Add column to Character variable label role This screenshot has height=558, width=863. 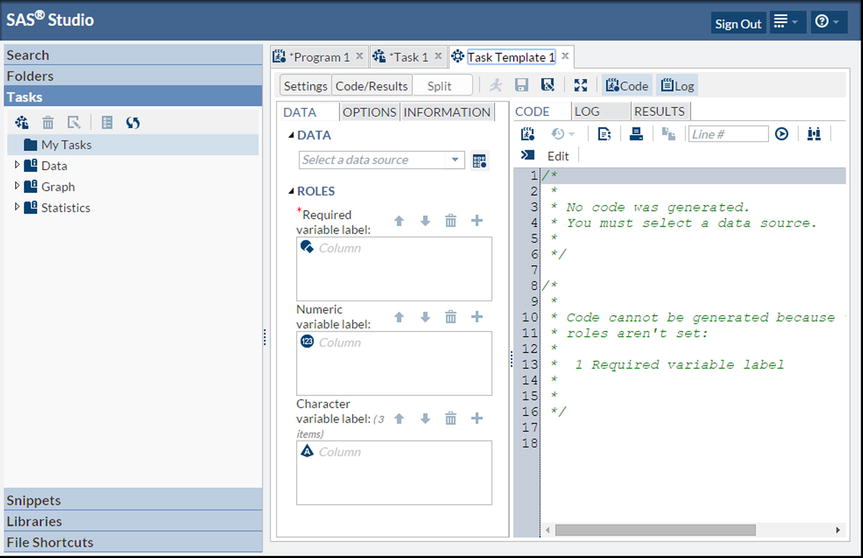tap(477, 418)
